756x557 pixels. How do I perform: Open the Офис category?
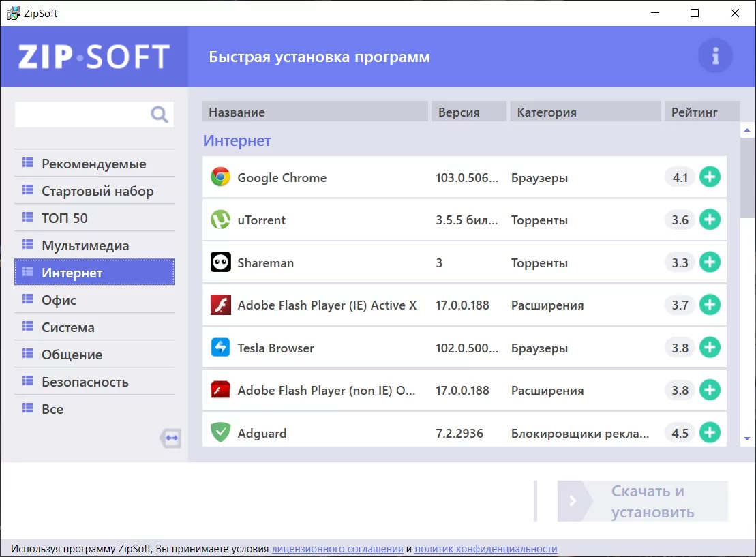[95, 300]
